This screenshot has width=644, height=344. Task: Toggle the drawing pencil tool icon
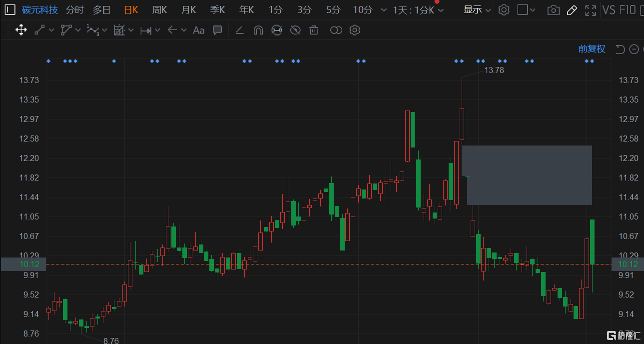[x=572, y=10]
